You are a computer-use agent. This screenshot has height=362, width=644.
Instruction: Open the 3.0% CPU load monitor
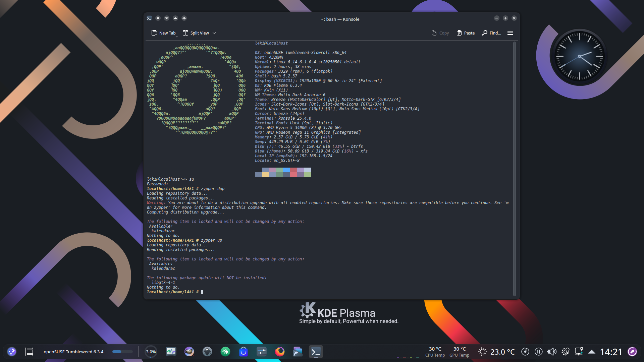tap(151, 352)
